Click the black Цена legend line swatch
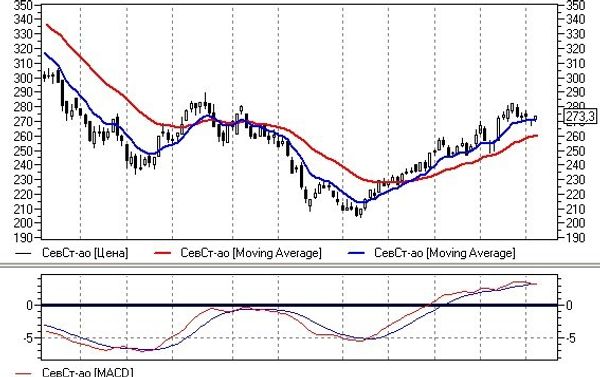 pos(23,253)
